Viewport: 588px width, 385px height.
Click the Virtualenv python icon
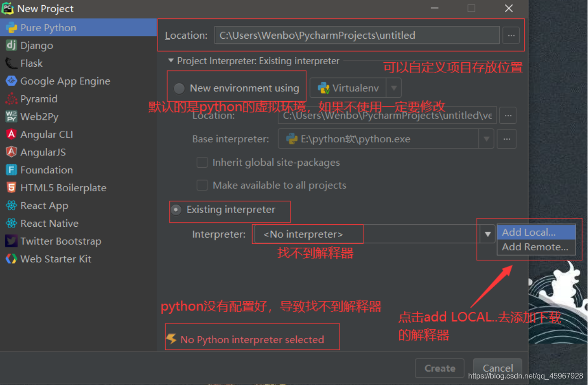[x=324, y=88]
